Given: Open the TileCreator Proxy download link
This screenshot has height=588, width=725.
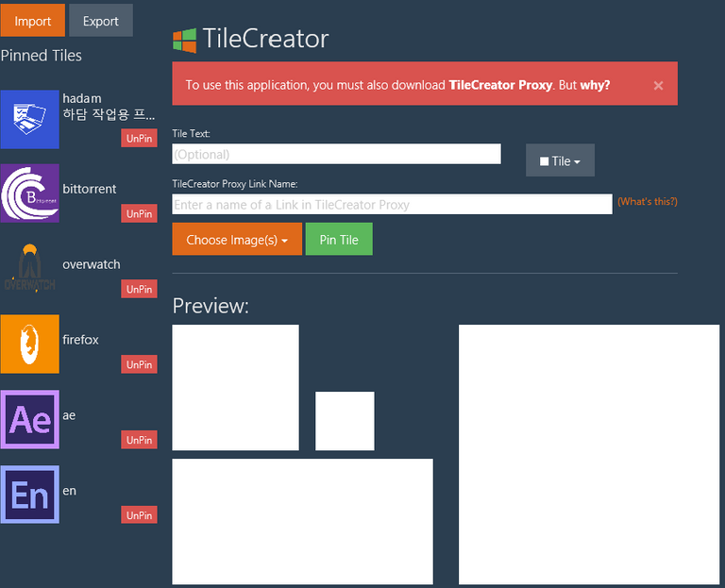Looking at the screenshot, I should (500, 85).
